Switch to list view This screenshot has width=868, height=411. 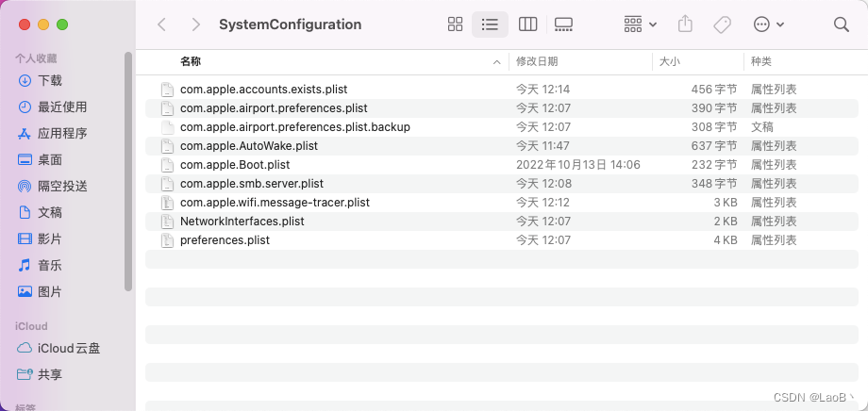click(x=490, y=25)
